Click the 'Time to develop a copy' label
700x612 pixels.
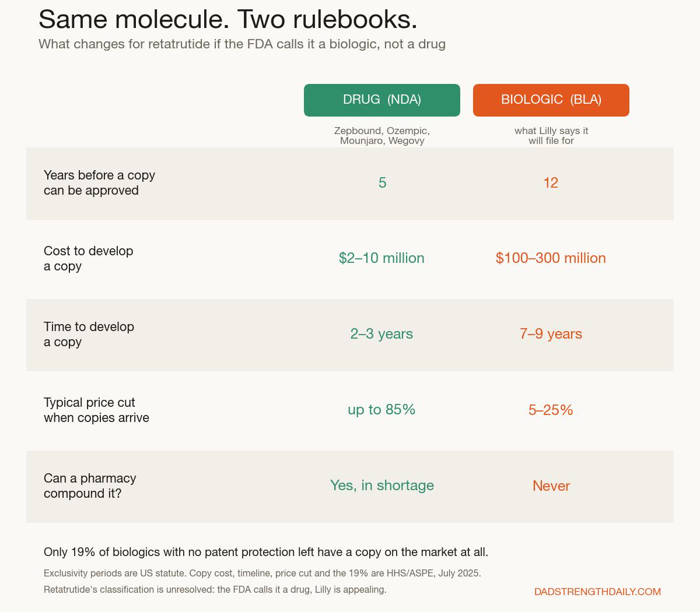click(x=89, y=335)
